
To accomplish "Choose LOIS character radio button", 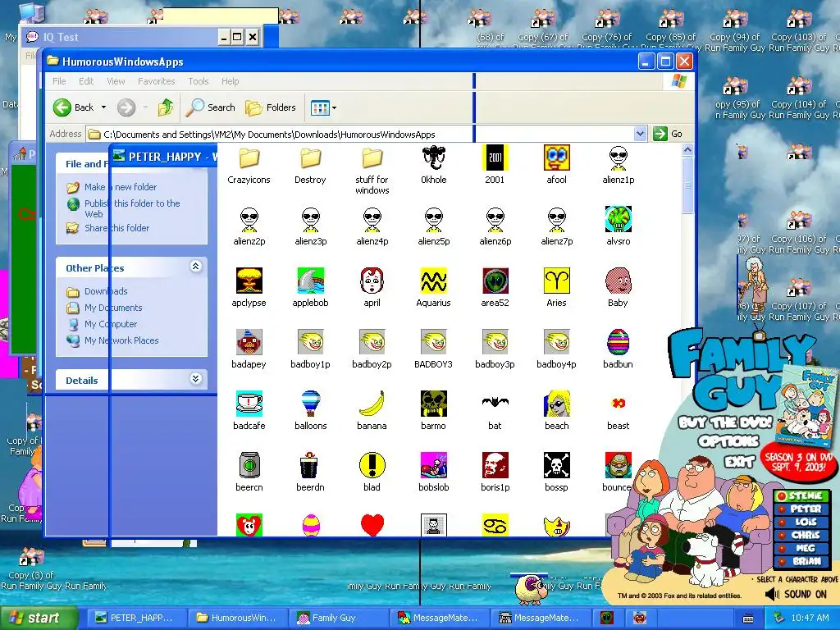I will coord(783,522).
